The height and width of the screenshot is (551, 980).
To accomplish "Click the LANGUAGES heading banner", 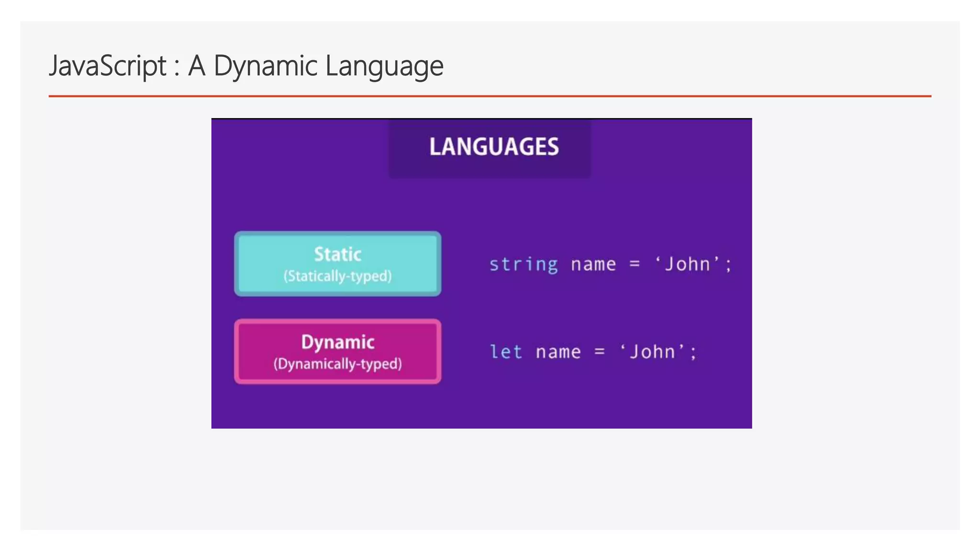I will coord(490,148).
